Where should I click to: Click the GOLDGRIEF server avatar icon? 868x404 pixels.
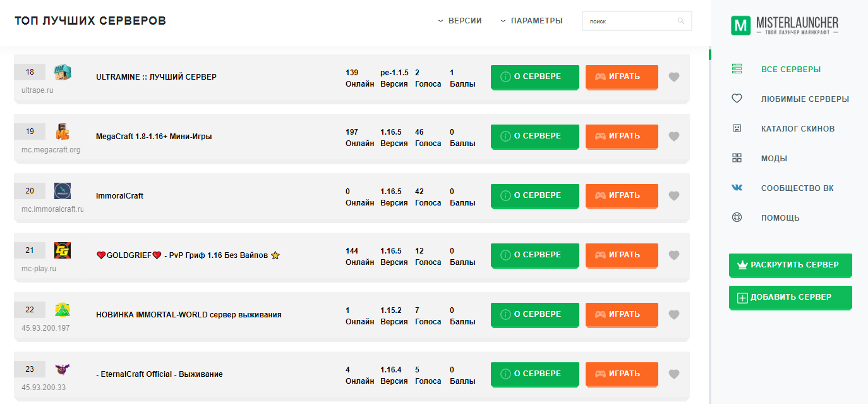click(x=63, y=250)
